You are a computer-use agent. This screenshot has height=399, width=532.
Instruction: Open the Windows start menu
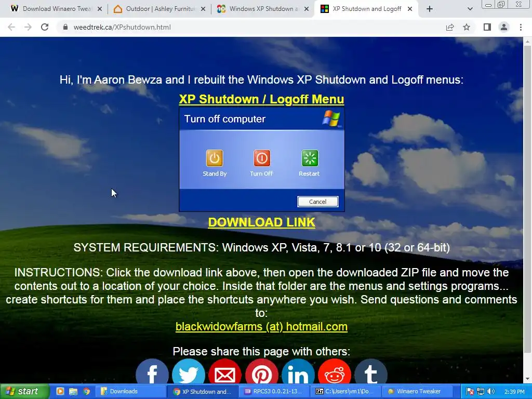(24, 391)
